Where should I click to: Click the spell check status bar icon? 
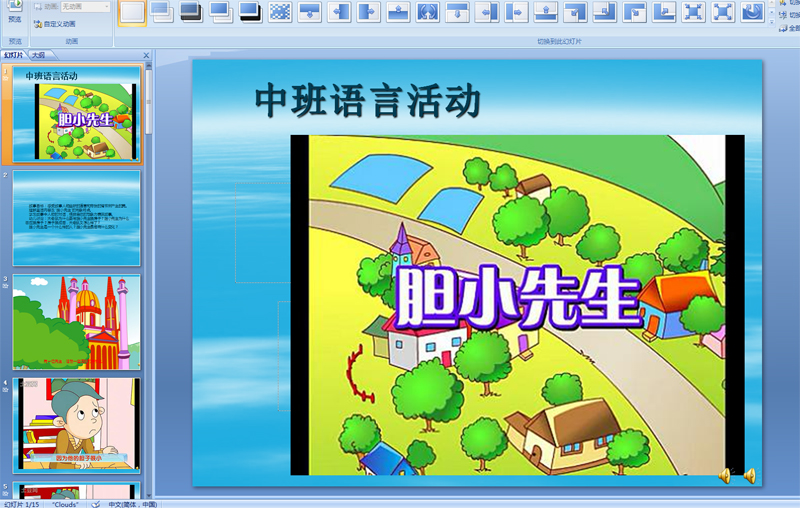click(95, 504)
